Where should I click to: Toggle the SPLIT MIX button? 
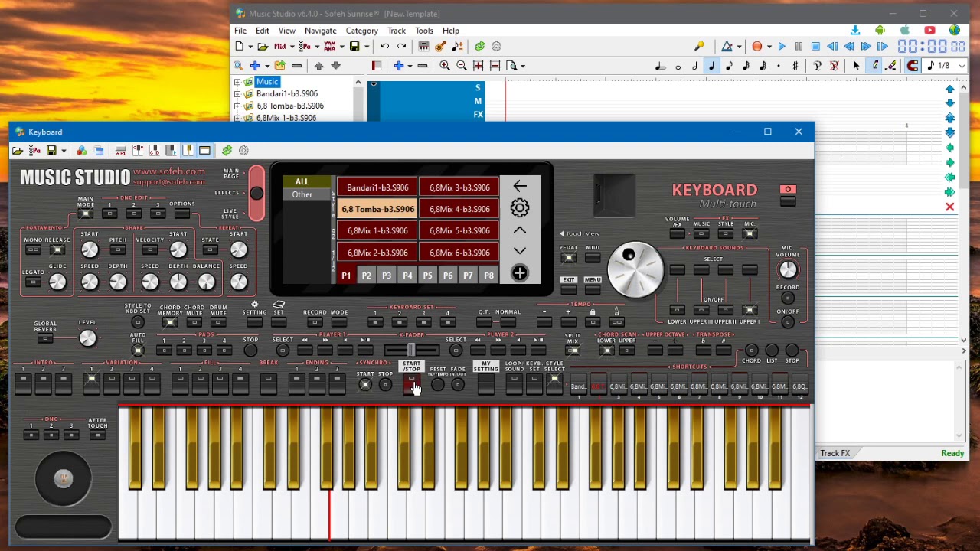point(573,350)
